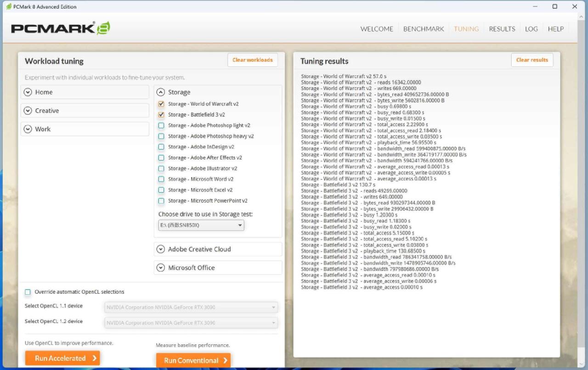Click the Battlefield 3 'busy 1.20300 s' line
The width and height of the screenshot is (588, 370).
(350, 215)
